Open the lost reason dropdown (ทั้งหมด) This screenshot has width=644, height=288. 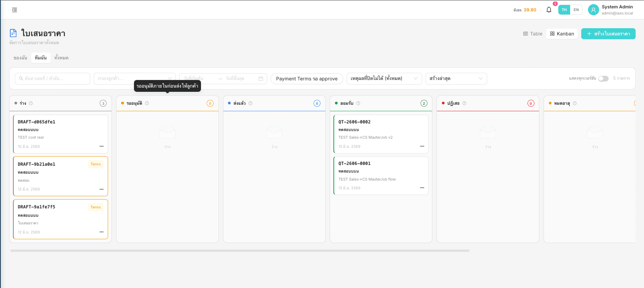coord(384,78)
